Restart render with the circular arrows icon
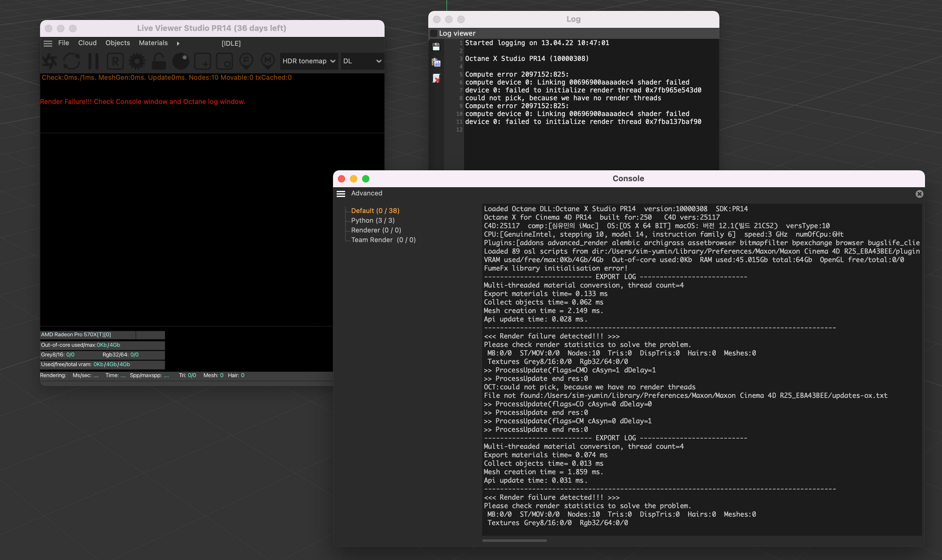Screen dimensions: 942x560 coord(71,61)
